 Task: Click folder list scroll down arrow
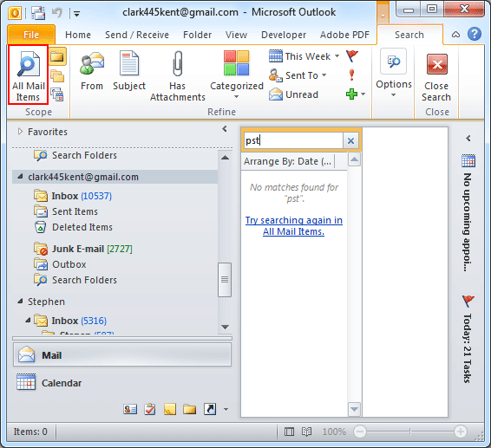coord(225,327)
